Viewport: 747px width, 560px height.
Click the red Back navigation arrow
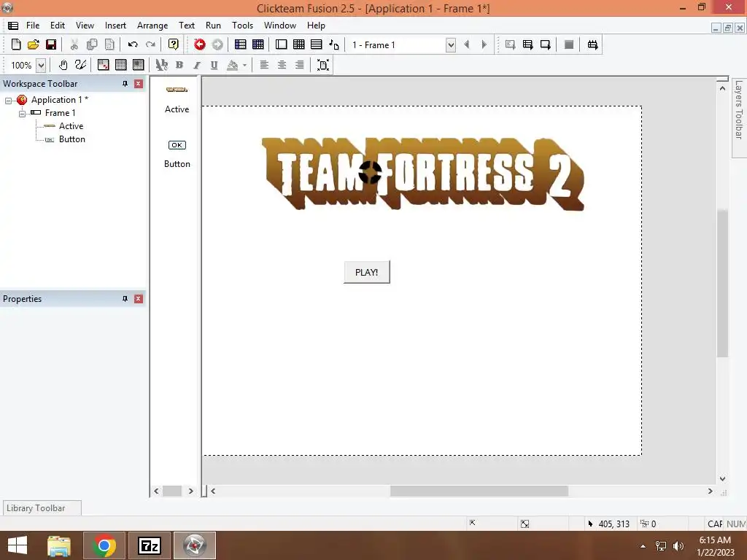(x=200, y=44)
